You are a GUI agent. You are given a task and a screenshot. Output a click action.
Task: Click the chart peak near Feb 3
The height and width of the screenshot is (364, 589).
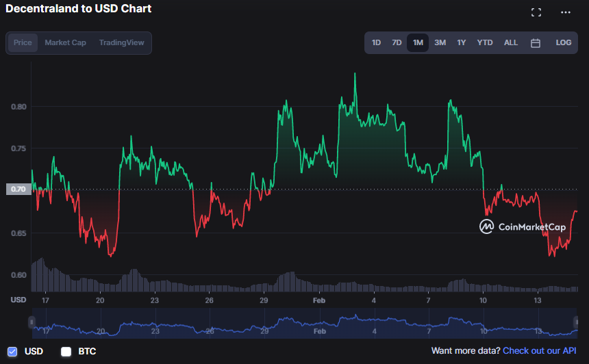pos(355,73)
